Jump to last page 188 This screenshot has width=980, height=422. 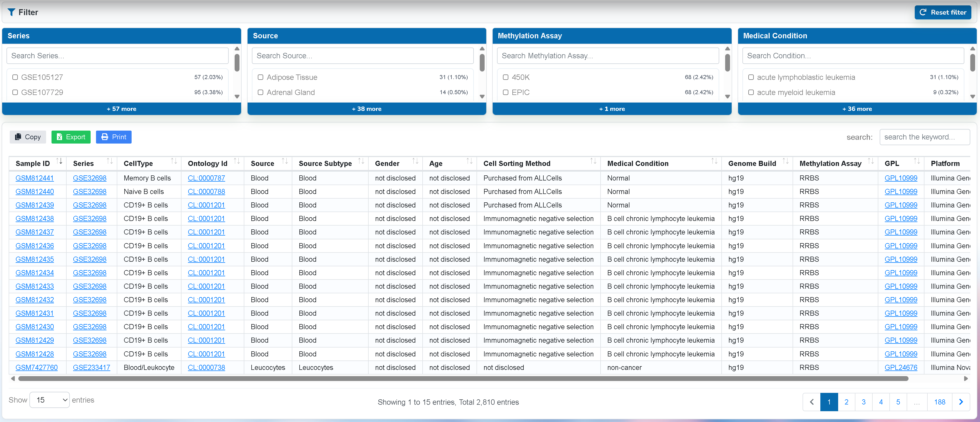[x=939, y=402]
